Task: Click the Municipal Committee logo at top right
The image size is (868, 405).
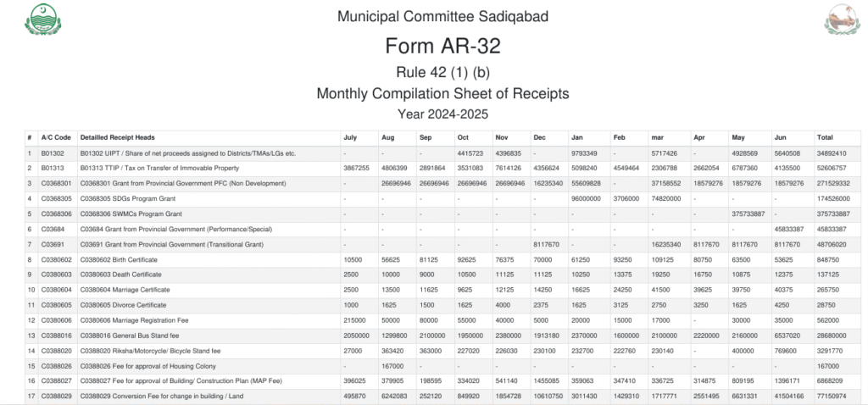Action: (x=841, y=19)
